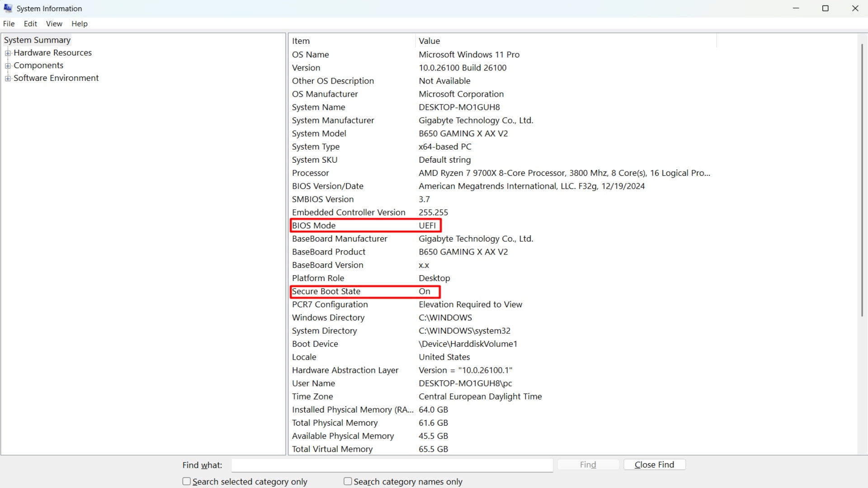The width and height of the screenshot is (868, 488).
Task: Select the BIOS Mode row
Action: 314,225
